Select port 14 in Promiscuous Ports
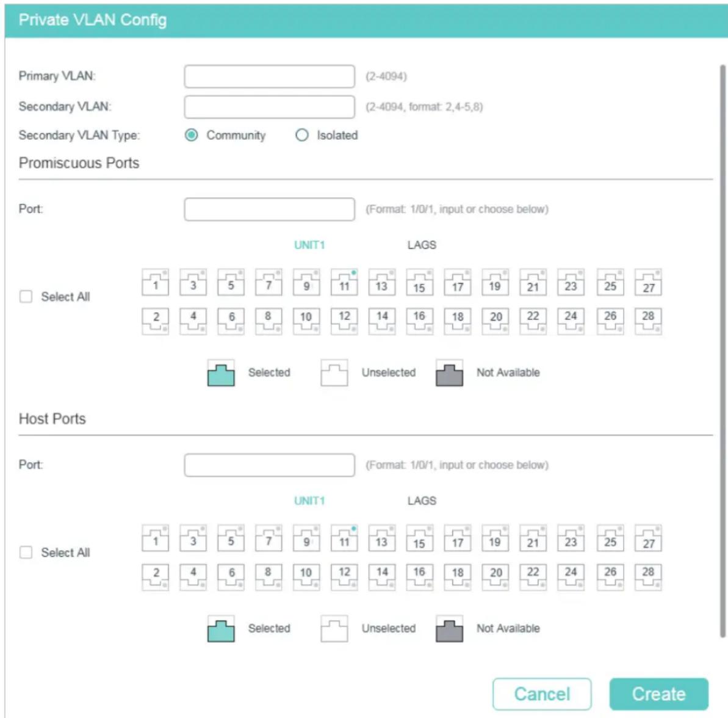This screenshot has height=718, width=728. [382, 321]
